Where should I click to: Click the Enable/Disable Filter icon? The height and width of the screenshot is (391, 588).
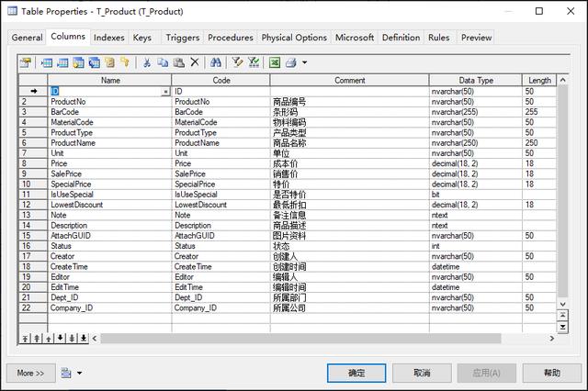[254, 62]
